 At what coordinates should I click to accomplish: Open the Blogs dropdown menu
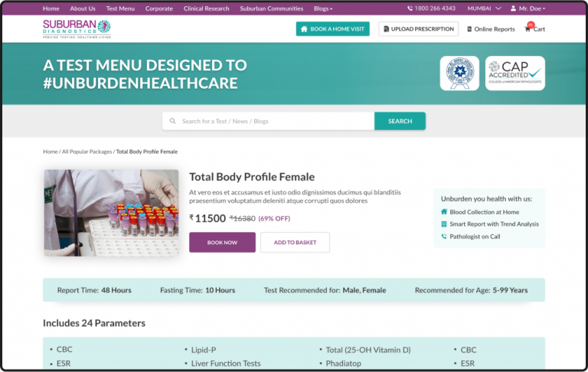tap(323, 8)
